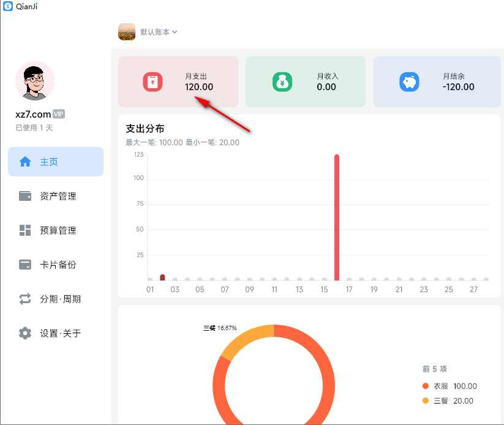Click the green 月收入 money bag icon
Screen dimensions: 504x425
[282, 82]
